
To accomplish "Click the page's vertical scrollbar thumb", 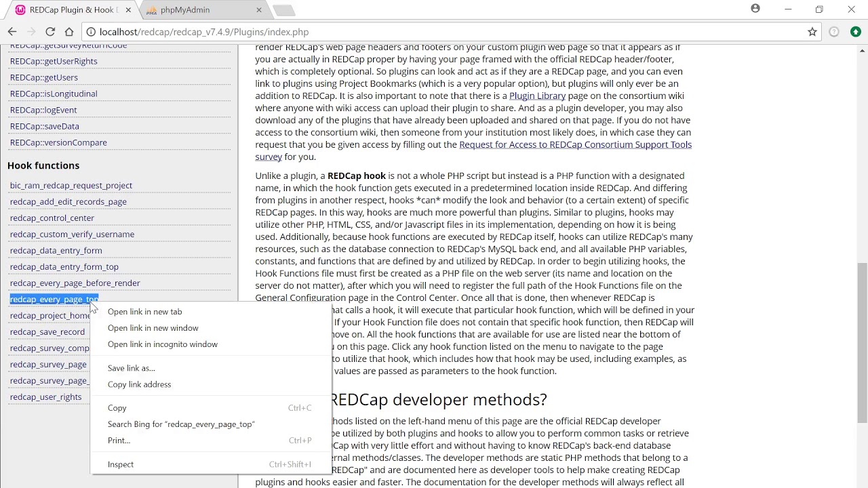I will pos(862,343).
